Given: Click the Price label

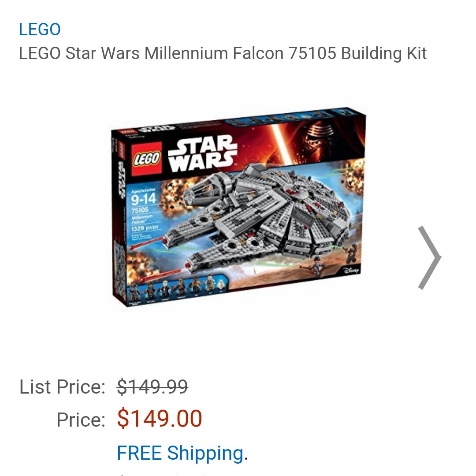Looking at the screenshot, I should point(81,420).
